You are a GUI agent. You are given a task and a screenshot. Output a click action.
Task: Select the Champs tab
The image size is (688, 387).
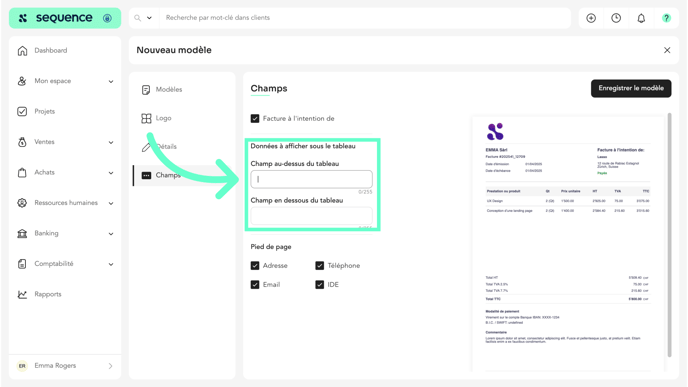point(183,176)
